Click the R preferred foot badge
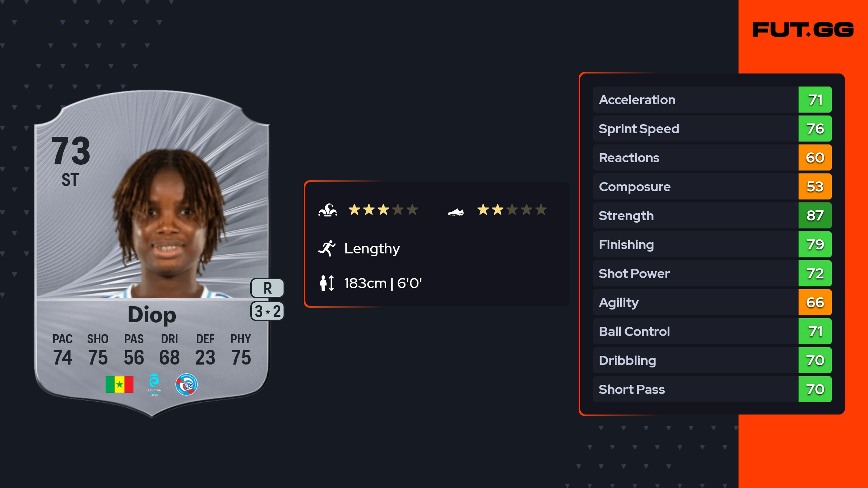Image resolution: width=868 pixels, height=488 pixels. click(267, 288)
